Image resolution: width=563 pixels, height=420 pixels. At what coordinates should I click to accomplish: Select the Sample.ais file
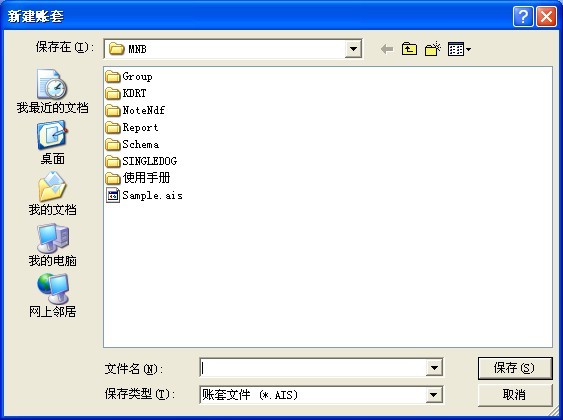[144, 195]
